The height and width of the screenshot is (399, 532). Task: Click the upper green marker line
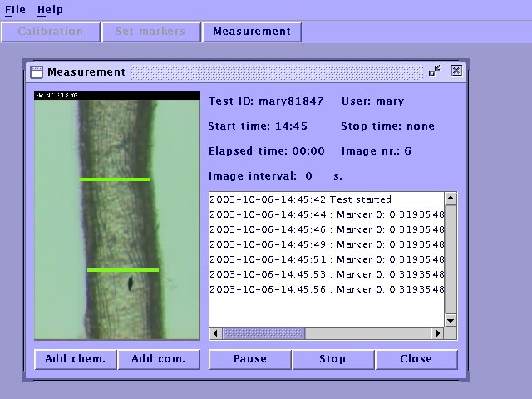pos(115,180)
